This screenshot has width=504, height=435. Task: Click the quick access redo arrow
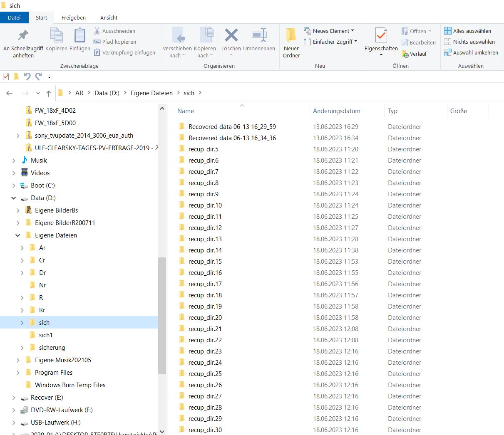pyautogui.click(x=38, y=77)
